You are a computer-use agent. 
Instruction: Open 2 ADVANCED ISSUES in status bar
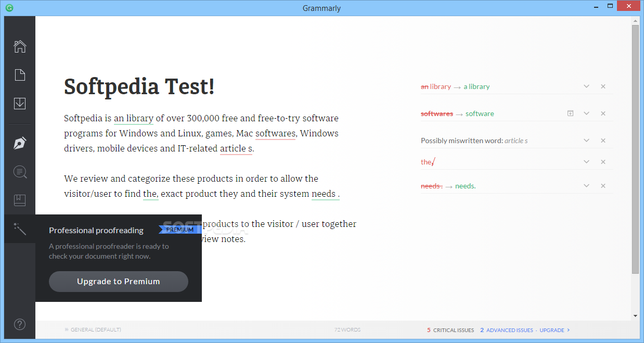click(507, 330)
